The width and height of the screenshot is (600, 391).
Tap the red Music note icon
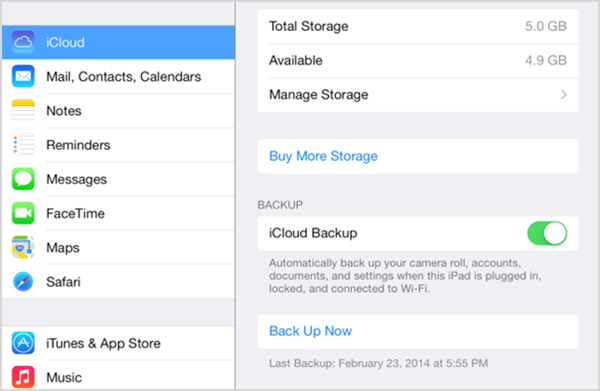pos(23,377)
